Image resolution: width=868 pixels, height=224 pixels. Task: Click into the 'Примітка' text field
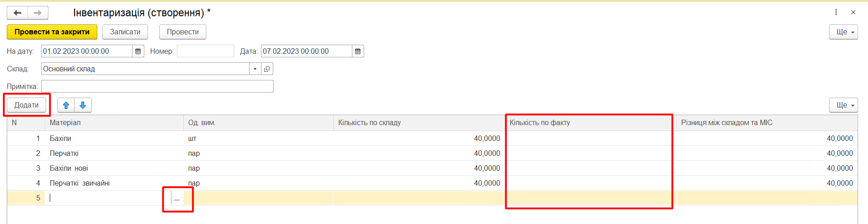tap(157, 86)
